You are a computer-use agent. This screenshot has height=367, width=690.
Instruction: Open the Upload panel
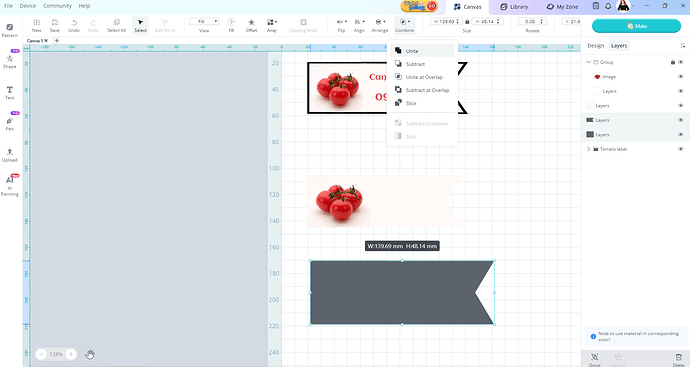coord(10,155)
